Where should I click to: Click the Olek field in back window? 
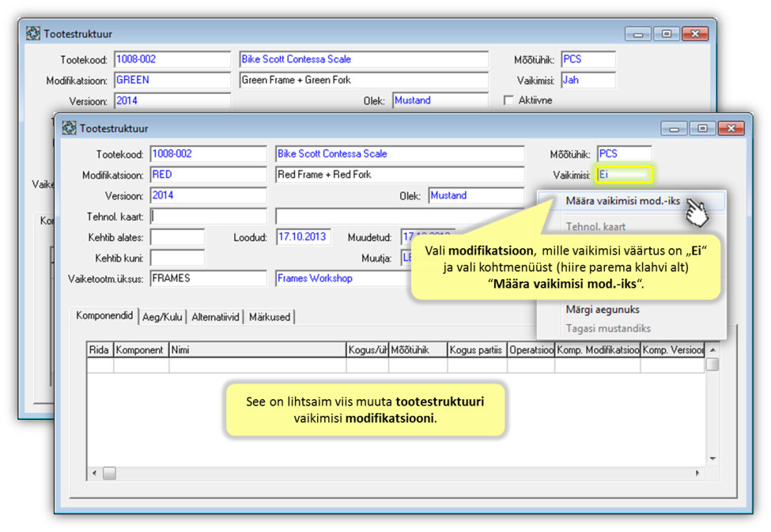click(440, 100)
